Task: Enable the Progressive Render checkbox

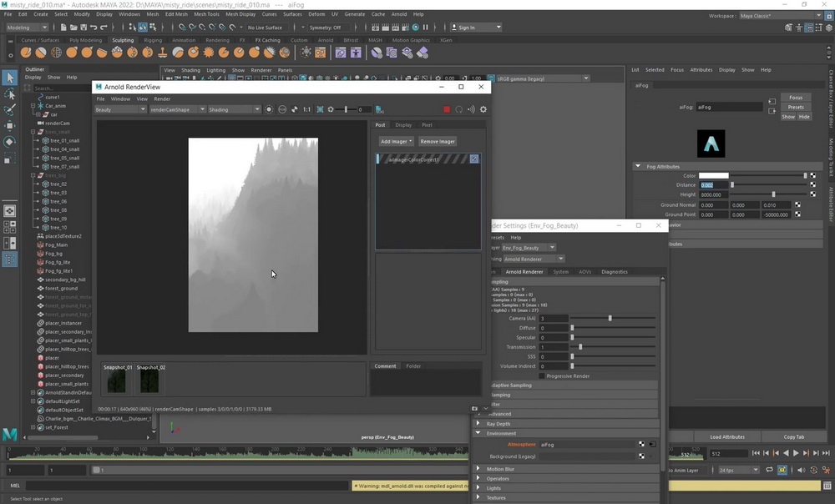Action: [542, 375]
